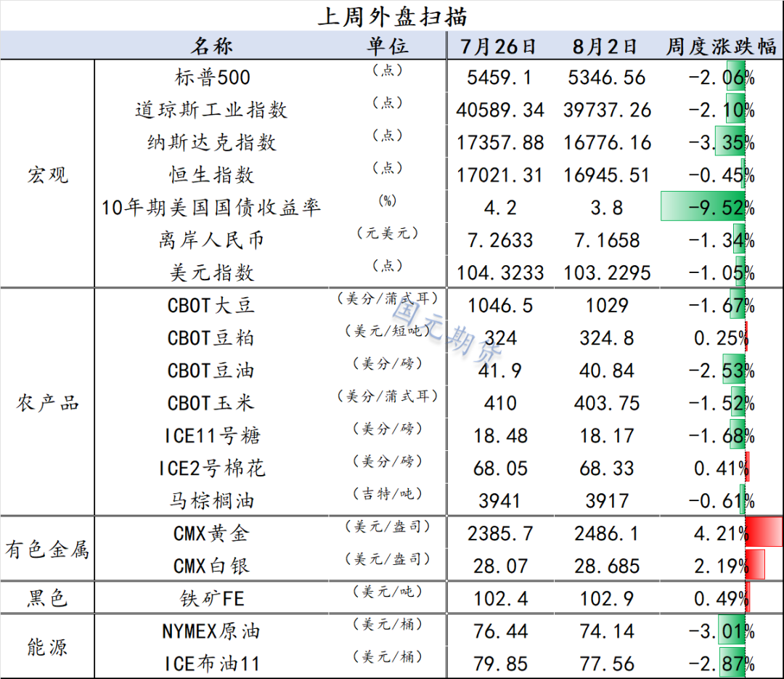Click the 7月26日 column header
Screen dimensions: 784x679
point(499,46)
